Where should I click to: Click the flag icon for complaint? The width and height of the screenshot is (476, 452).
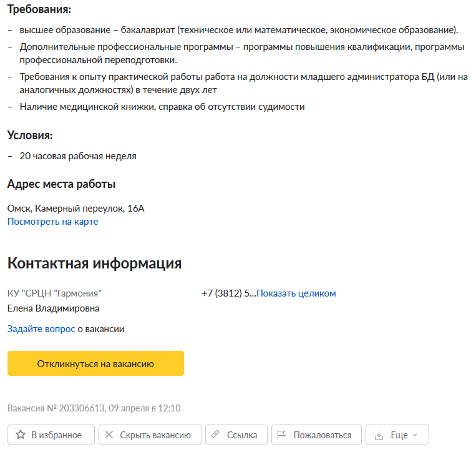281,435
